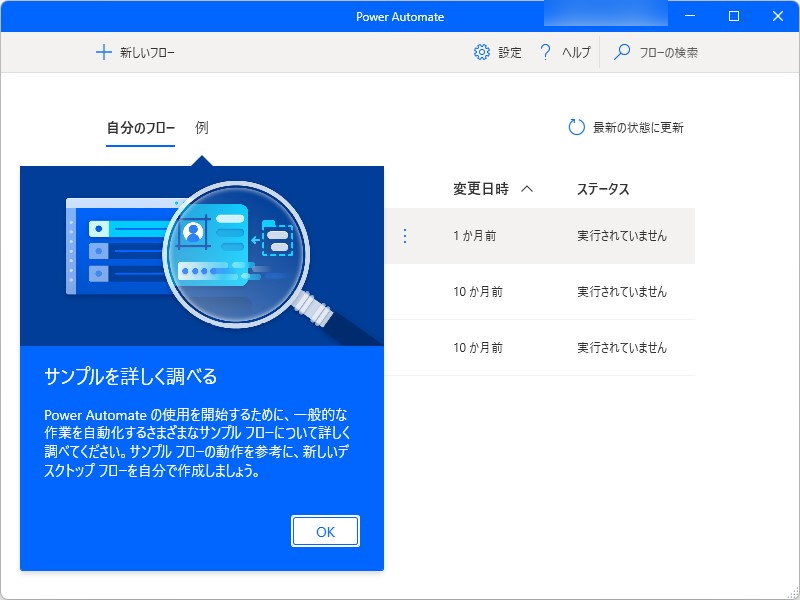Click the ステータス column header

(603, 188)
